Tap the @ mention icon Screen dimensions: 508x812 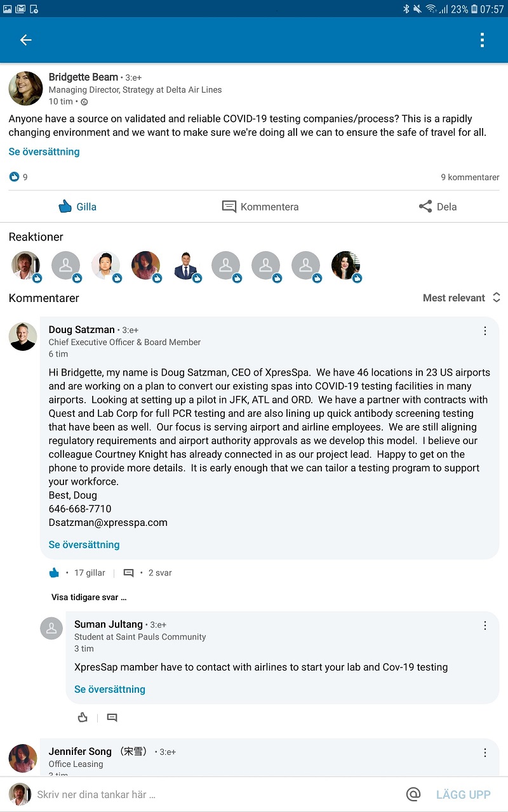tap(413, 794)
